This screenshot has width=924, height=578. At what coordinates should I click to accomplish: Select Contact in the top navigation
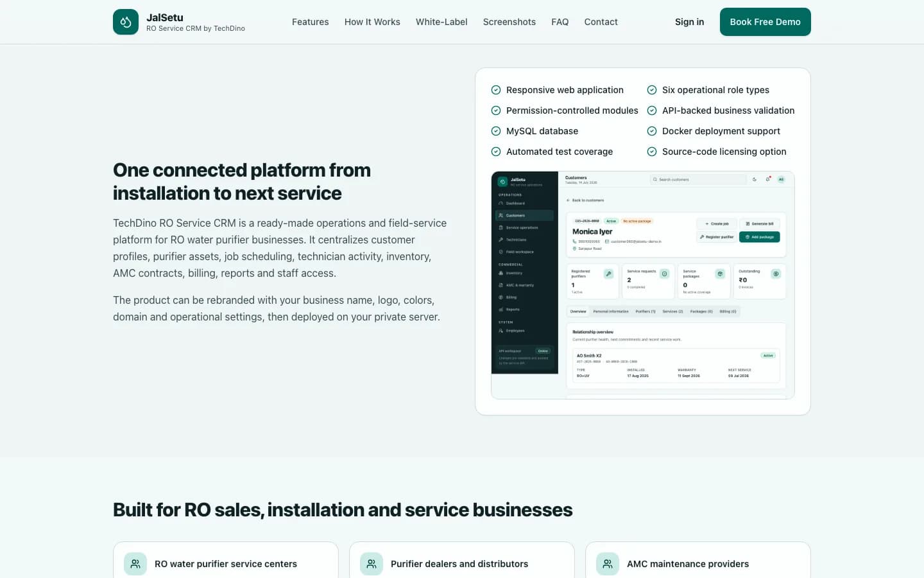click(x=601, y=22)
